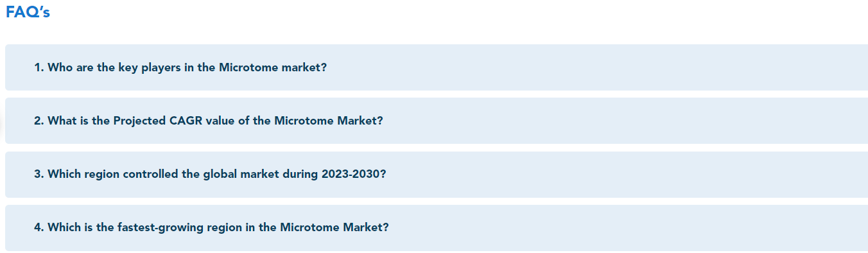The width and height of the screenshot is (868, 253).
Task: Open FAQ number 3 accordion row
Action: coord(437,175)
